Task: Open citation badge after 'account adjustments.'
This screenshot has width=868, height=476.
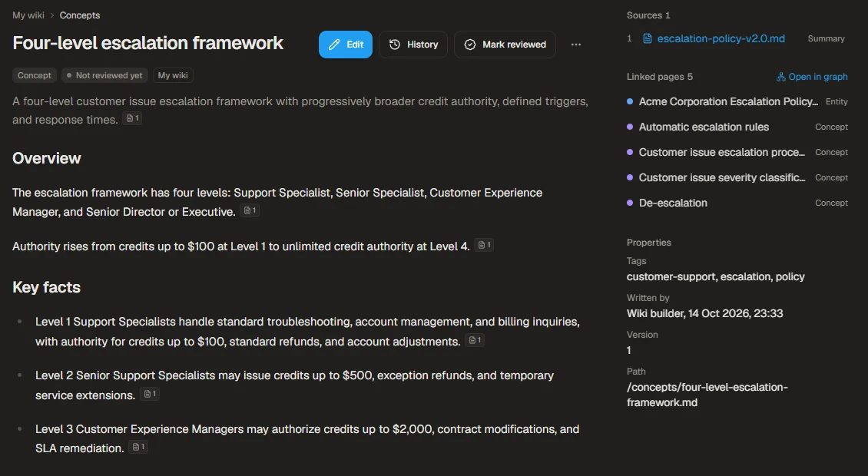Action: pyautogui.click(x=475, y=340)
